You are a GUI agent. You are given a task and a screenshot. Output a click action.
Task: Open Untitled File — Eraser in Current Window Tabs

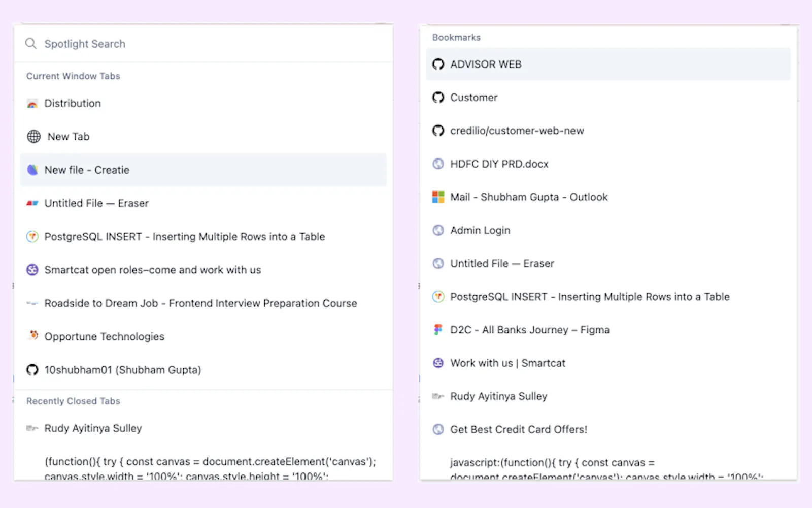click(x=203, y=203)
